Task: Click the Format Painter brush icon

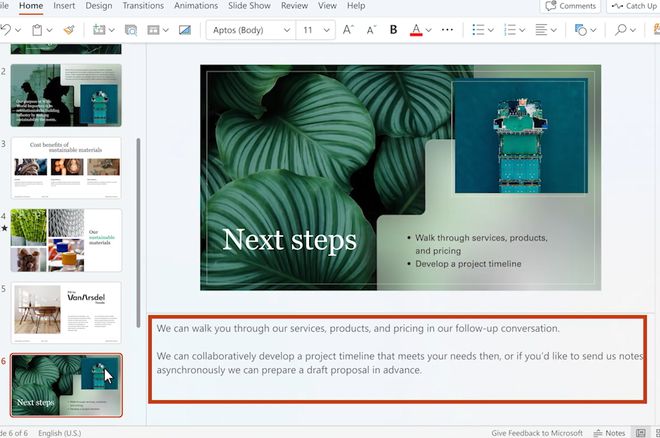Action: 68,30
